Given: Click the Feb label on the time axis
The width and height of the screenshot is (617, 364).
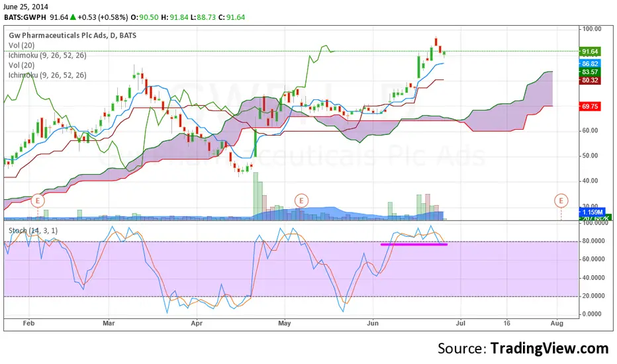Looking at the screenshot, I should pyautogui.click(x=28, y=323).
